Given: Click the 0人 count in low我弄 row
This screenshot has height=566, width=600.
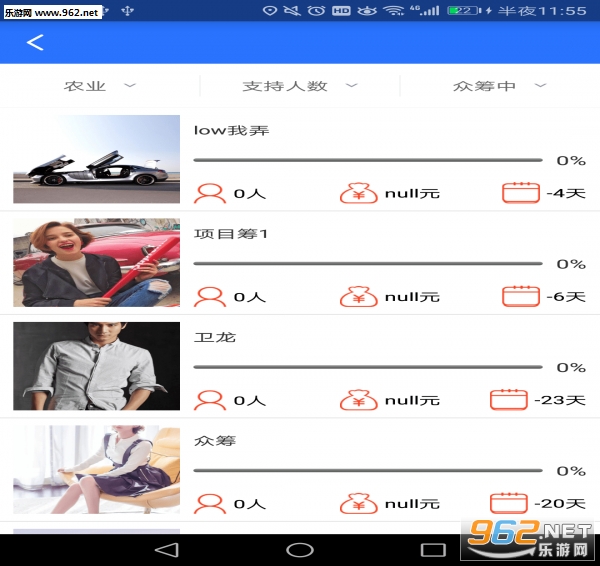Looking at the screenshot, I should pyautogui.click(x=249, y=194).
